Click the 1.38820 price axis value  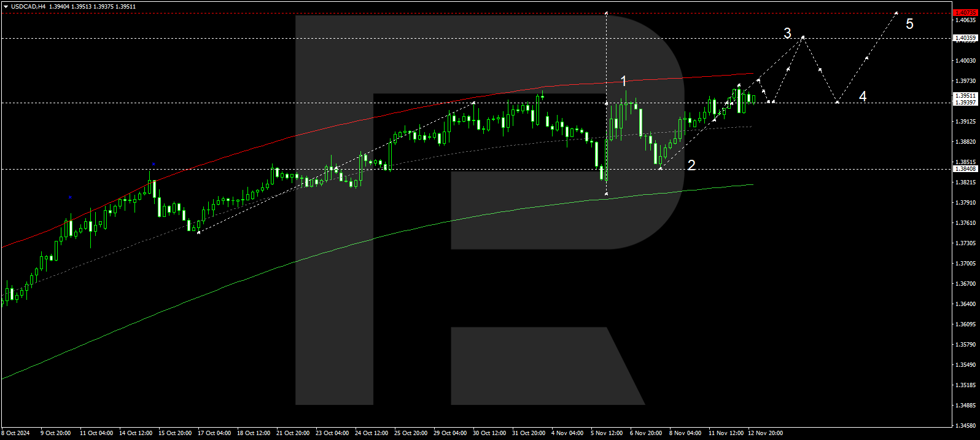966,141
